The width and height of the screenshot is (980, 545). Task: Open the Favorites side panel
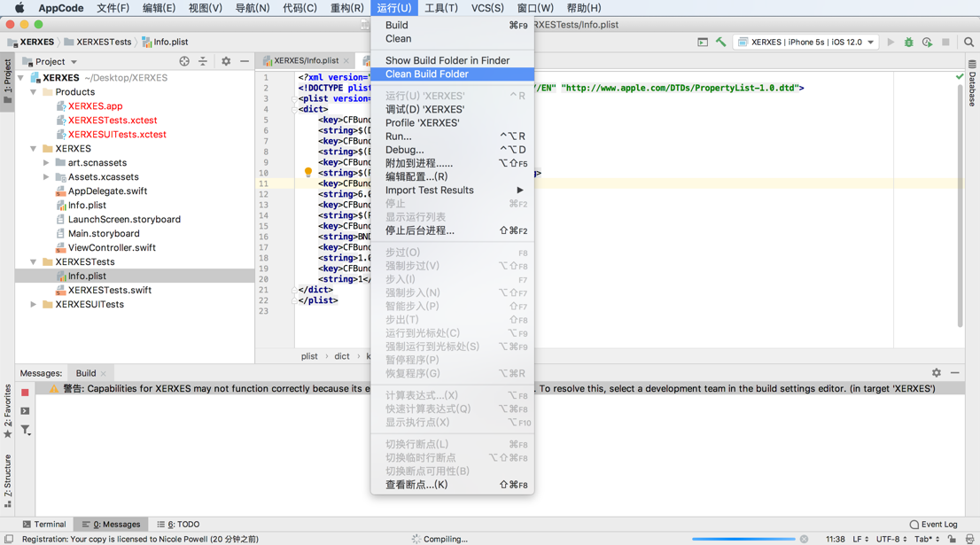[7, 410]
